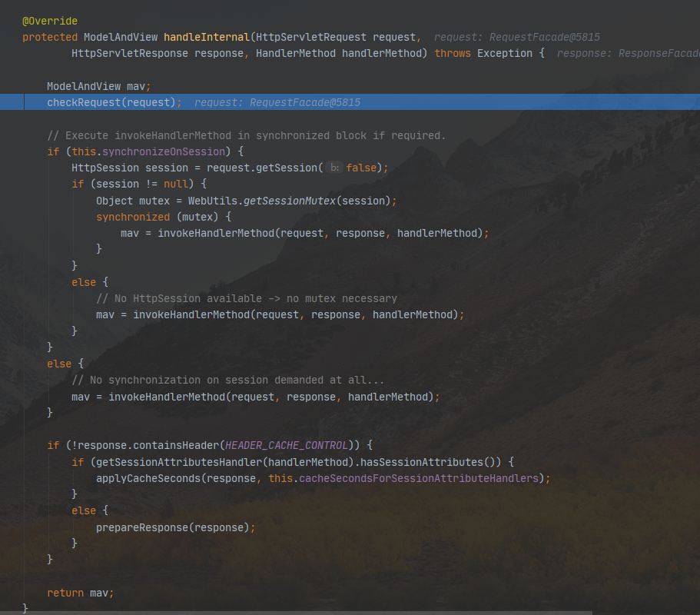Click the return keyword before mav
This screenshot has width=700, height=615.
(x=65, y=593)
